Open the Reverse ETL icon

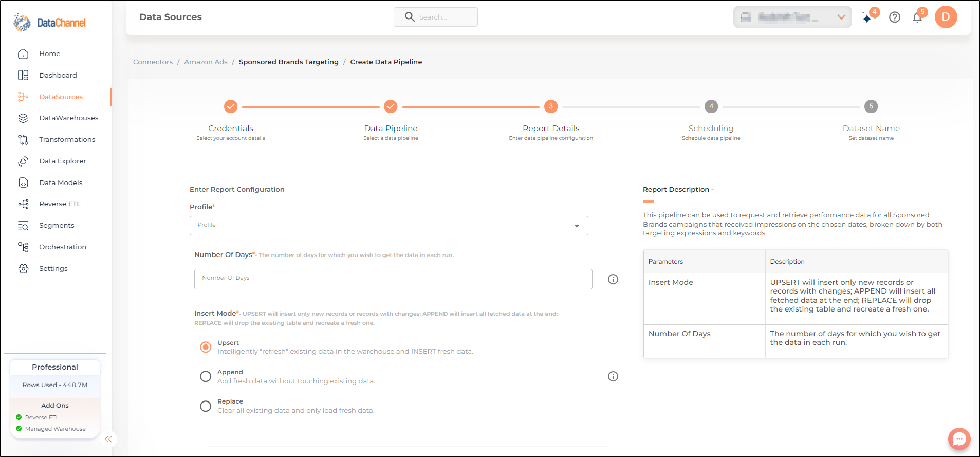tap(23, 204)
